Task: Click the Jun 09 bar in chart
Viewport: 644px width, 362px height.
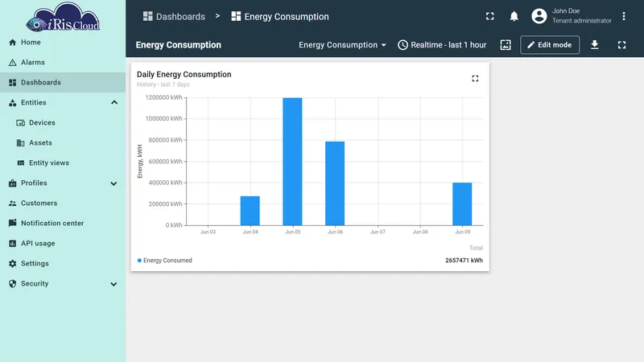Action: point(462,204)
